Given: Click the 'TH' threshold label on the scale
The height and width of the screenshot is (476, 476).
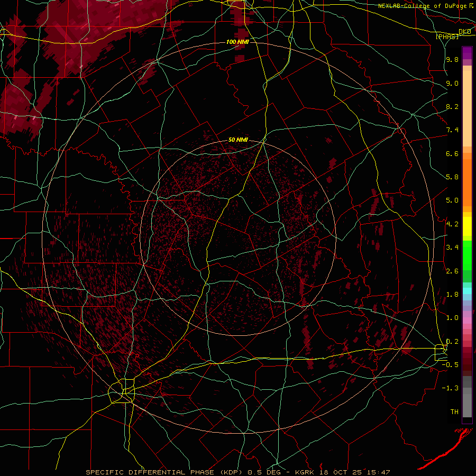Looking at the screenshot, I should [454, 411].
